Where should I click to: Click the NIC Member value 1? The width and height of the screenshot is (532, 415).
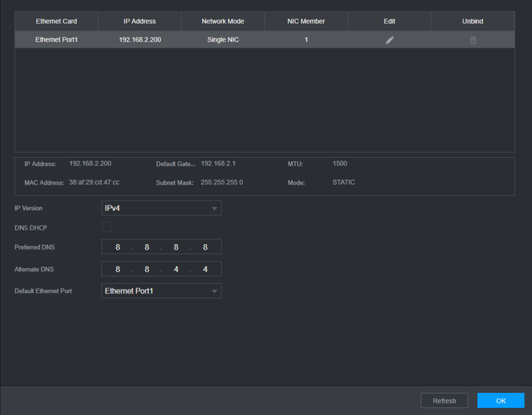pyautogui.click(x=306, y=39)
